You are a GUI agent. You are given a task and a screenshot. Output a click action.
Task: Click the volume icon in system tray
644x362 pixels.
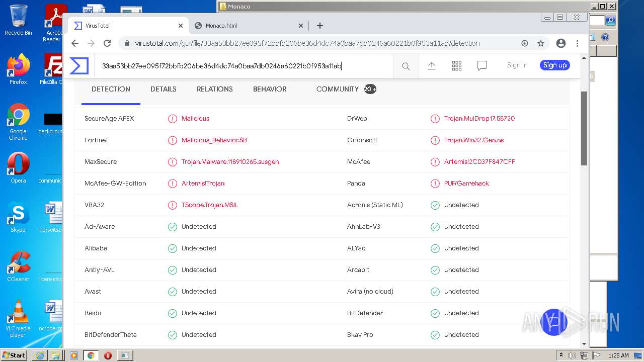click(572, 355)
